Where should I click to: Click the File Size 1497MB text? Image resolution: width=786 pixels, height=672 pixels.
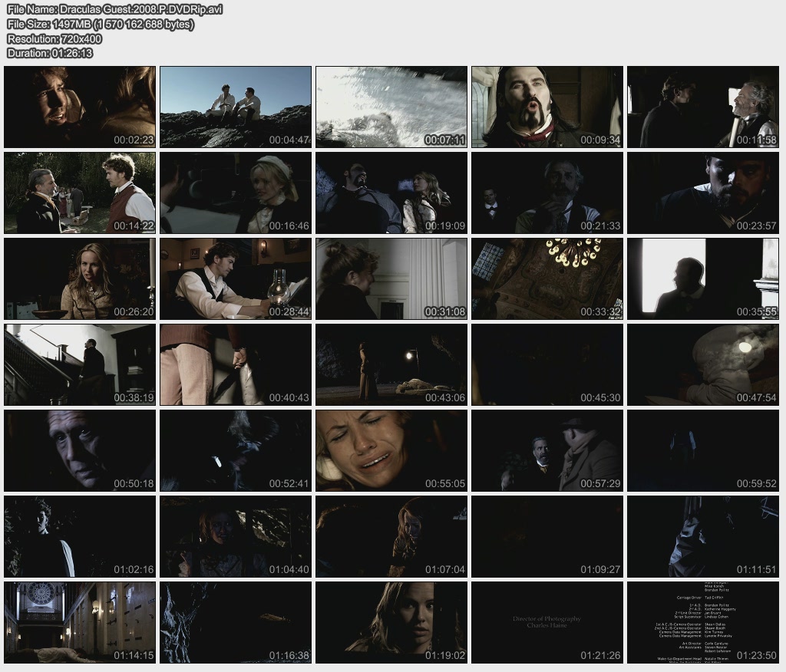[x=101, y=24]
